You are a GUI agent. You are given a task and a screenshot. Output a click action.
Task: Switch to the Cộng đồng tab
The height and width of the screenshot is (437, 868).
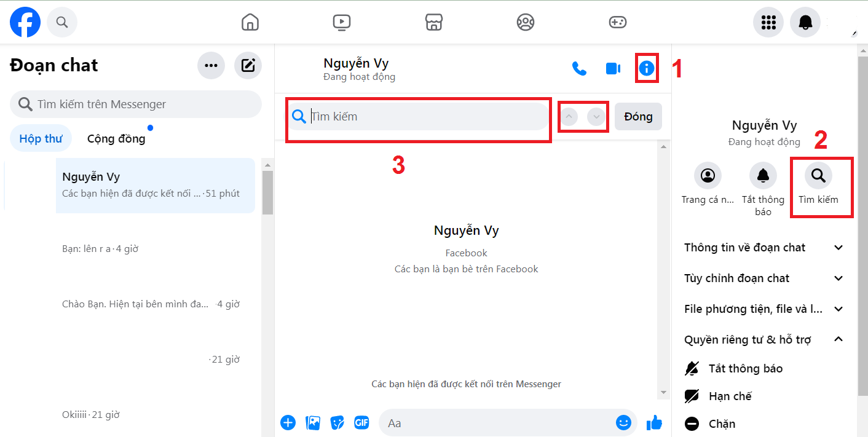tap(116, 139)
